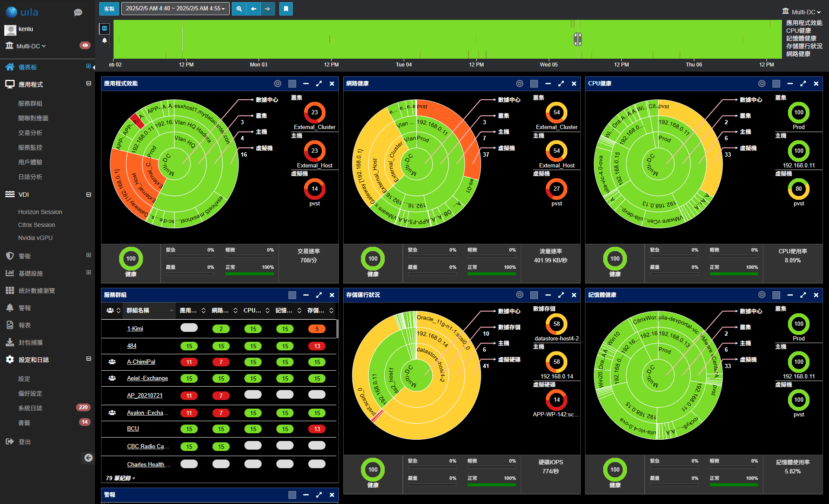829x504 pixels.
Task: Click the 客製 button
Action: point(109,9)
